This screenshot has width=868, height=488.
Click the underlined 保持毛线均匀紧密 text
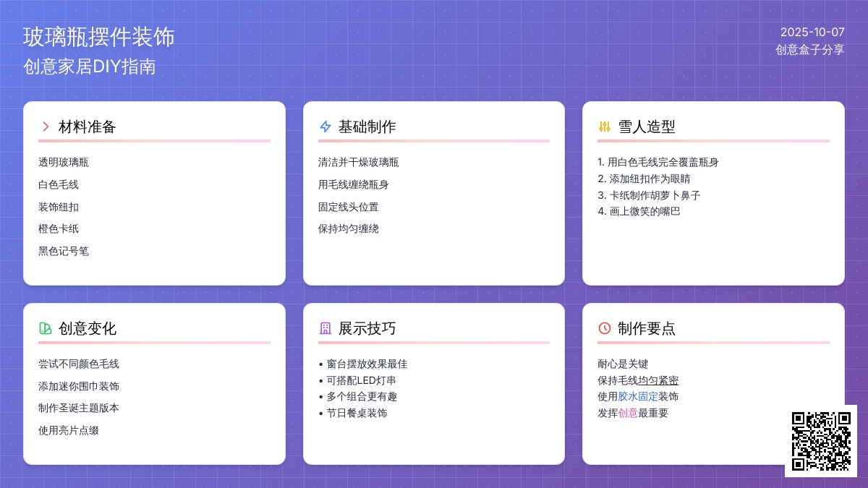638,380
